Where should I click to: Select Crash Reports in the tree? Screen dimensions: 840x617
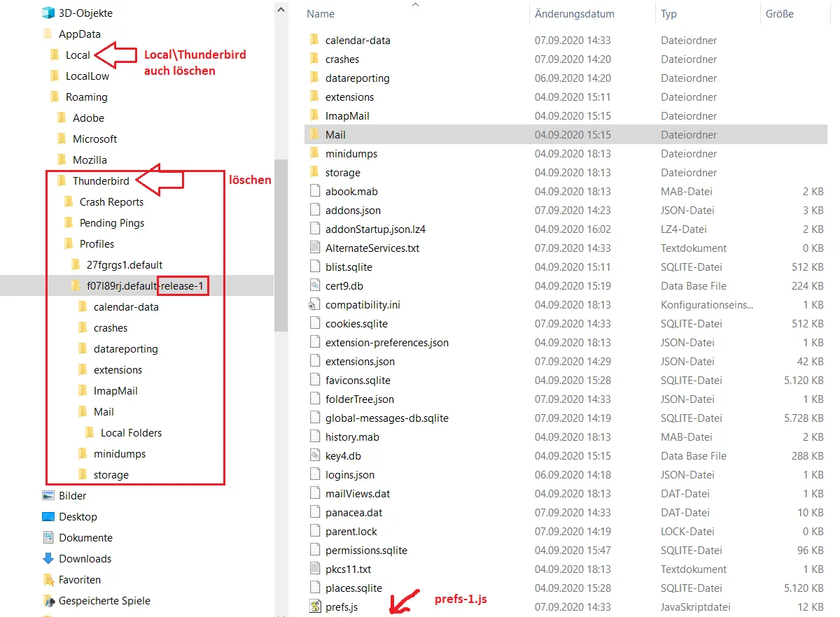tap(111, 201)
